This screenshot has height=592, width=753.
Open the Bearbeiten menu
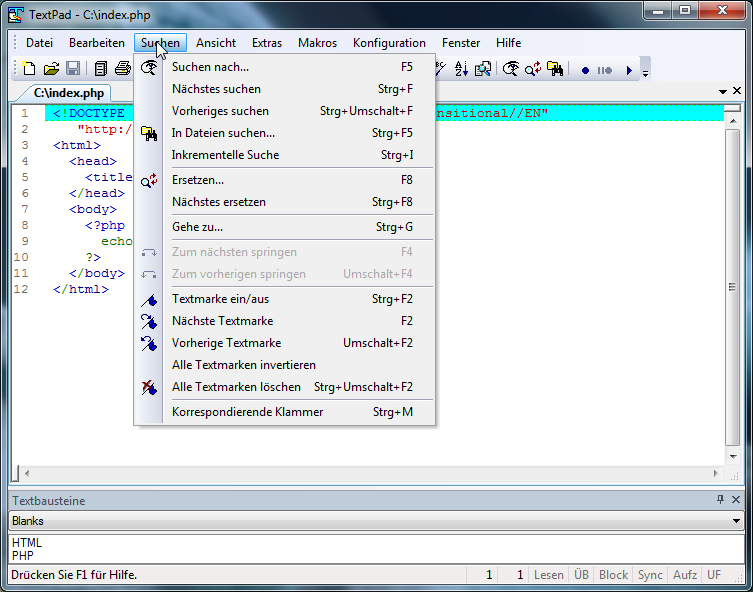click(97, 43)
